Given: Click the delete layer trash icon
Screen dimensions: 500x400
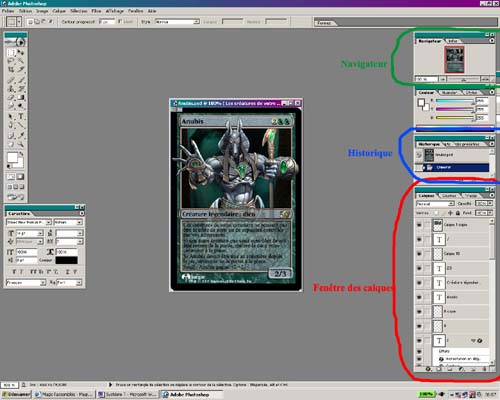Looking at the screenshot, I should [485, 369].
